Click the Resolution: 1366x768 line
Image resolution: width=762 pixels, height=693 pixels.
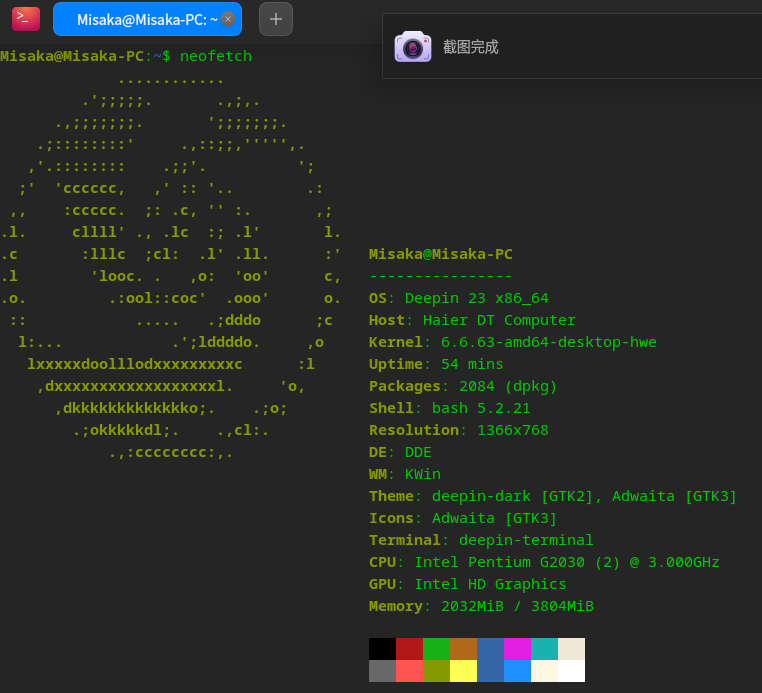coord(458,430)
